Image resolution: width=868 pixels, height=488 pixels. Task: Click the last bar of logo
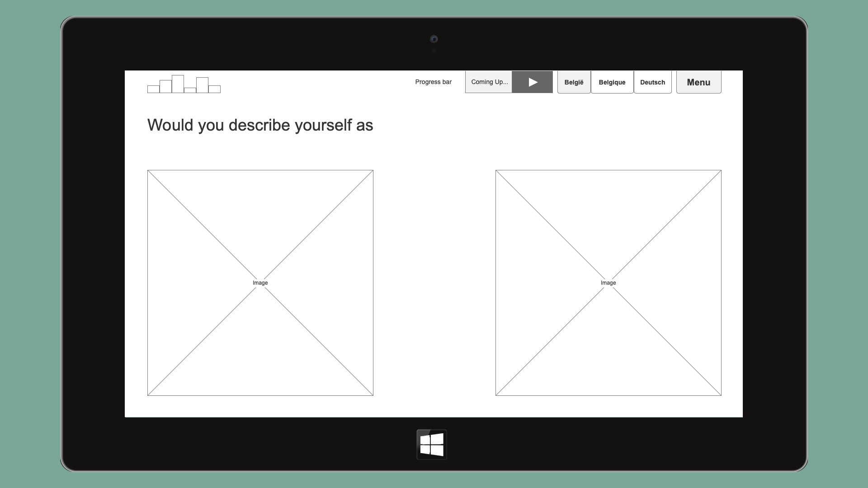[x=214, y=89]
